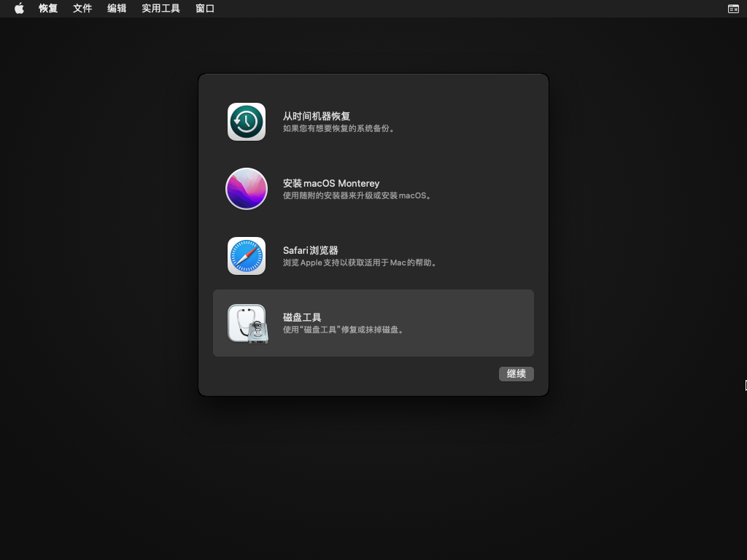Click the Safari compass icon
The width and height of the screenshot is (747, 560).
point(247,256)
